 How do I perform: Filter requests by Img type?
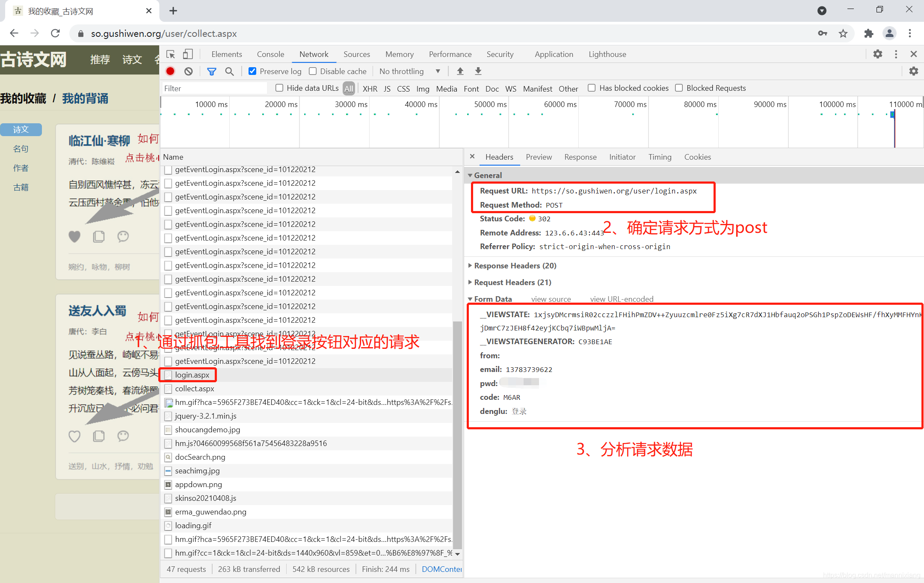(x=423, y=89)
